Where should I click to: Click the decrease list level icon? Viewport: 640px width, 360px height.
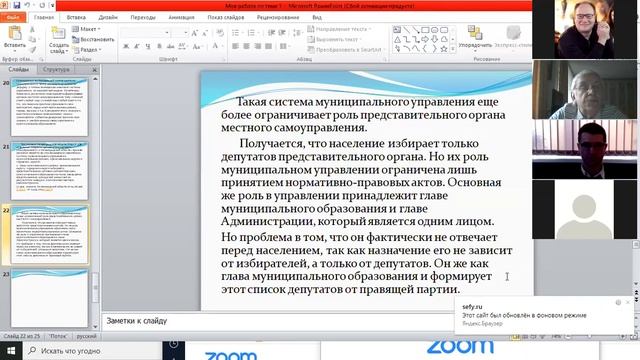(x=271, y=33)
